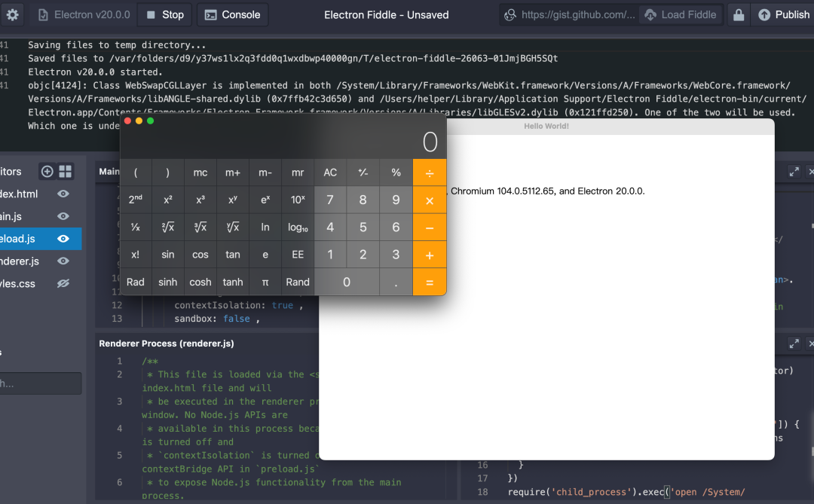Click Calculator equals key
Screen dimensions: 814x504
430,282
